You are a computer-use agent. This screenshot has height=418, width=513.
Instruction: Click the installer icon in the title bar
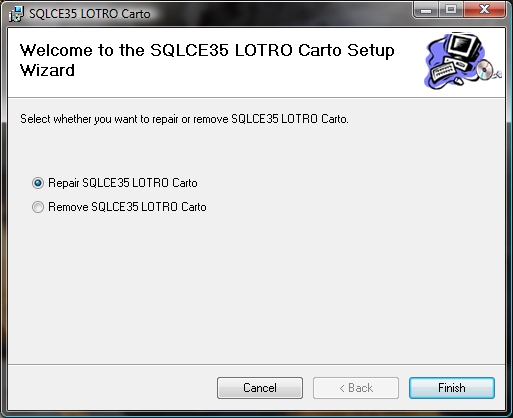coord(16,14)
